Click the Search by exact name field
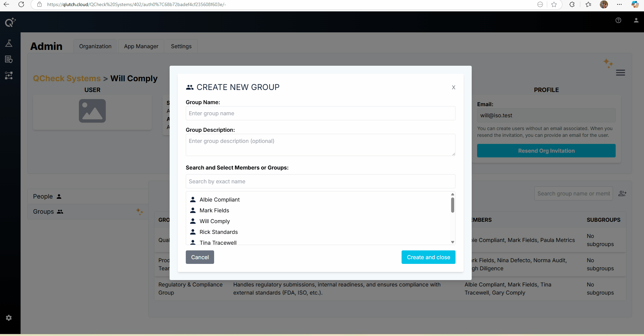 pos(320,181)
